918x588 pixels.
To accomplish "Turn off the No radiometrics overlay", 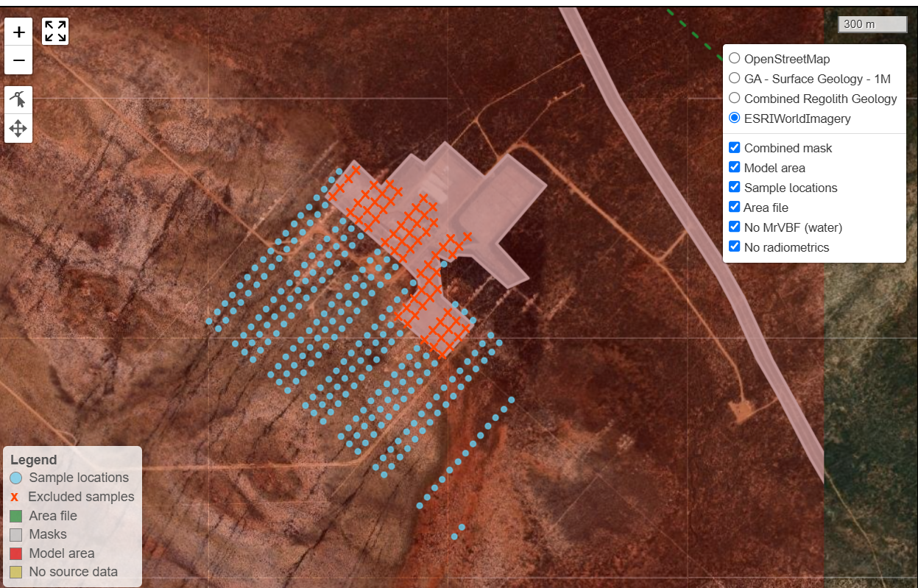I will [734, 247].
